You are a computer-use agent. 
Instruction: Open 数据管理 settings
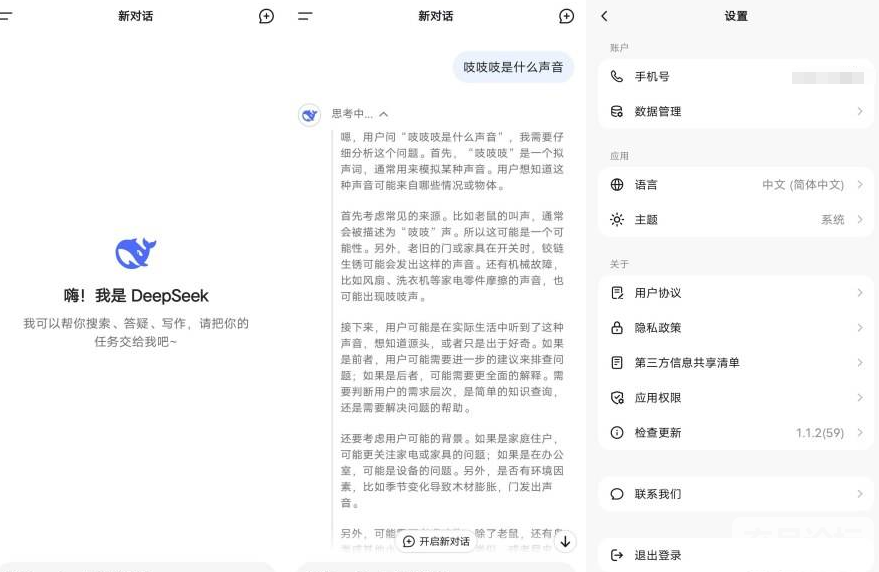tap(735, 111)
